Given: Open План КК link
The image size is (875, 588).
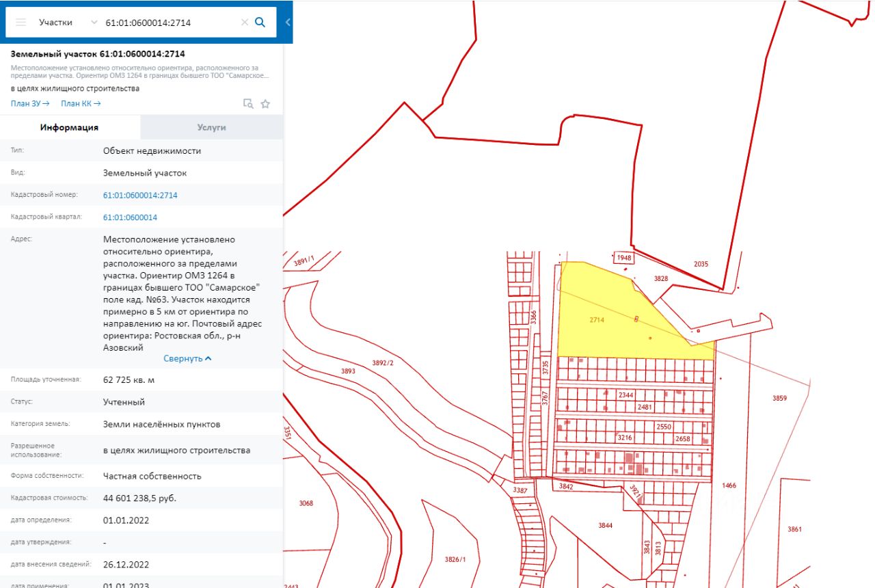Looking at the screenshot, I should [81, 104].
